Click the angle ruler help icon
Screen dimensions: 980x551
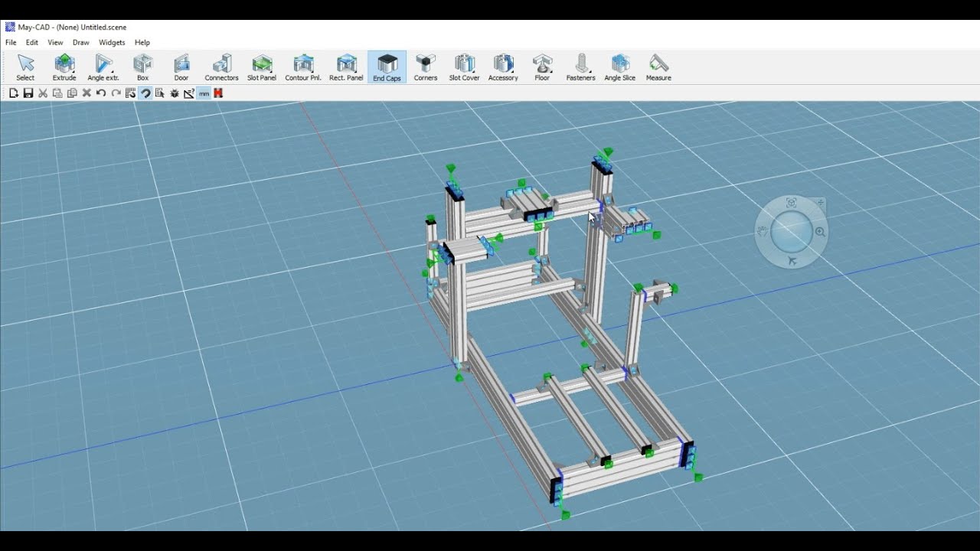pos(189,93)
